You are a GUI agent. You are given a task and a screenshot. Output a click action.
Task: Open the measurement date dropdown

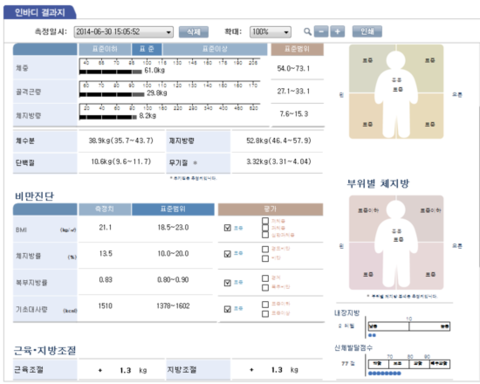(x=124, y=32)
